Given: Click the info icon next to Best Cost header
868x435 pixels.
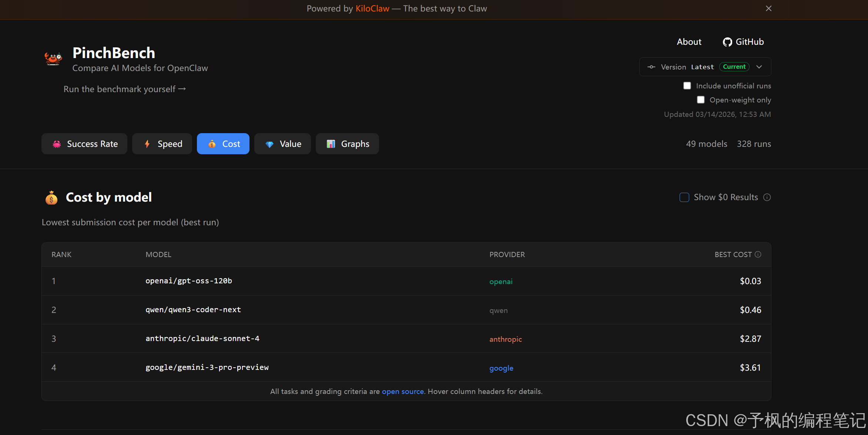Looking at the screenshot, I should 758,254.
